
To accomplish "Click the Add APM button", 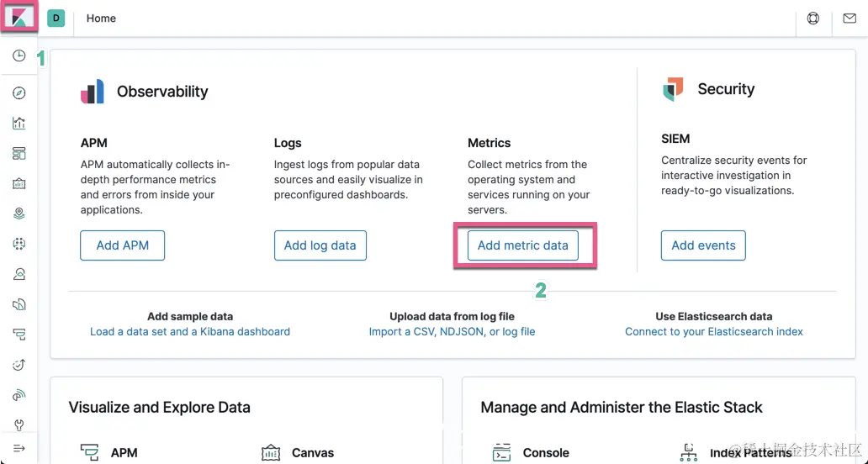I will pyautogui.click(x=122, y=245).
